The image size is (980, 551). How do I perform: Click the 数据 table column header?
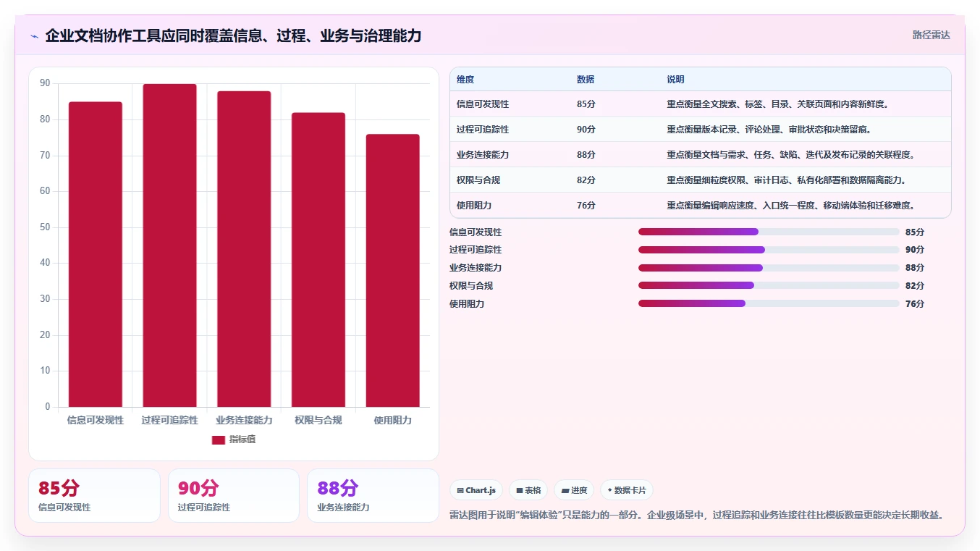point(586,80)
